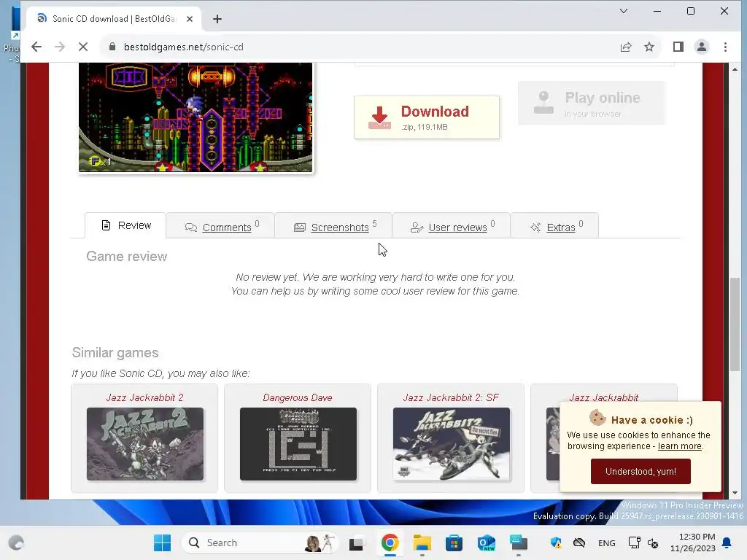Image resolution: width=747 pixels, height=560 pixels.
Task: Go back to the previous page
Action: click(x=36, y=47)
